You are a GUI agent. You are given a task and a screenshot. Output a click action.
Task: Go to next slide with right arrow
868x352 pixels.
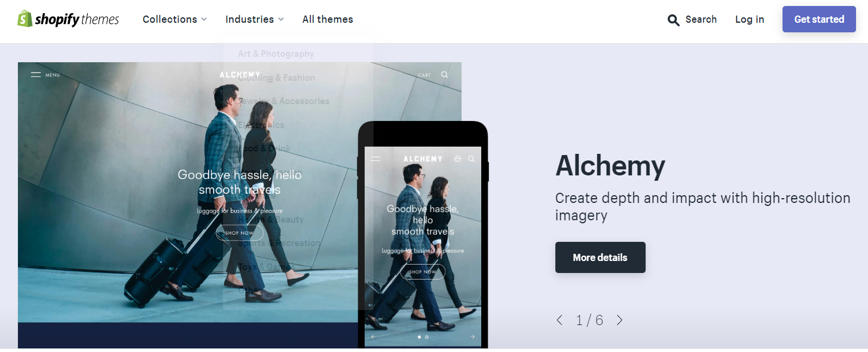point(619,320)
